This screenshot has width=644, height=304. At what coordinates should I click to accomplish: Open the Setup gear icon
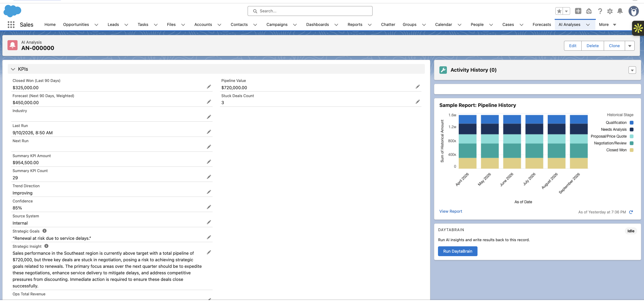click(610, 11)
